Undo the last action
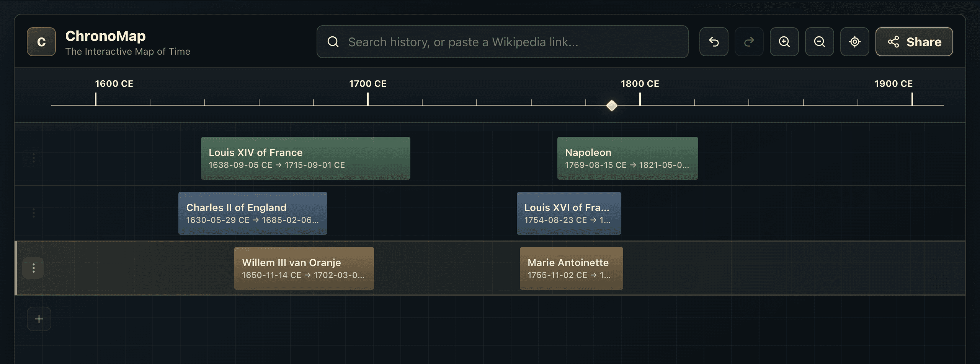The height and width of the screenshot is (364, 980). tap(714, 42)
